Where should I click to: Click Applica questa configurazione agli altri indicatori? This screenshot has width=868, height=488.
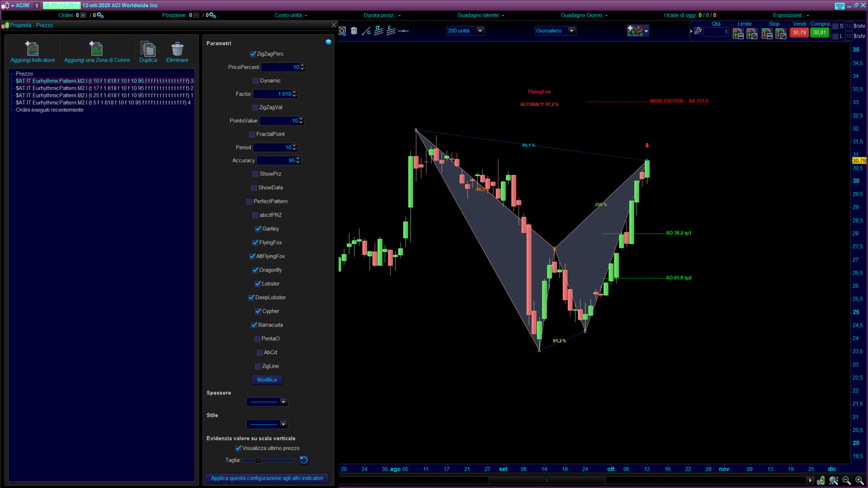267,478
